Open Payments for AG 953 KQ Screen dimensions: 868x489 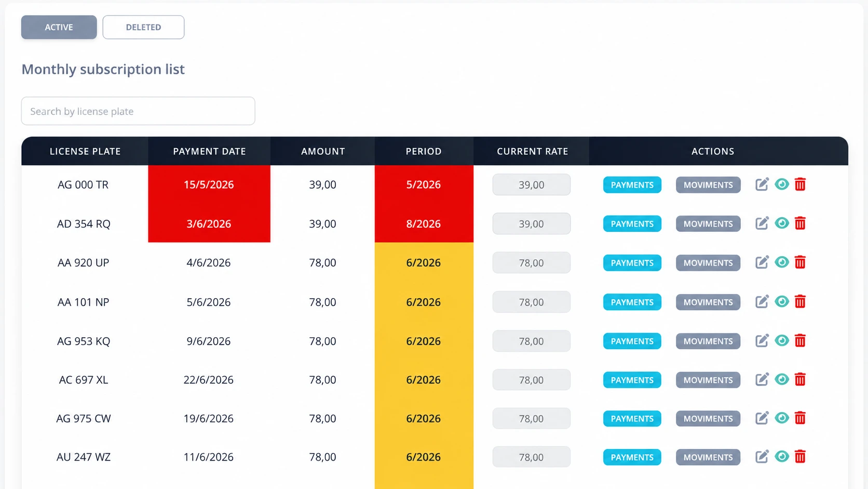pos(632,341)
